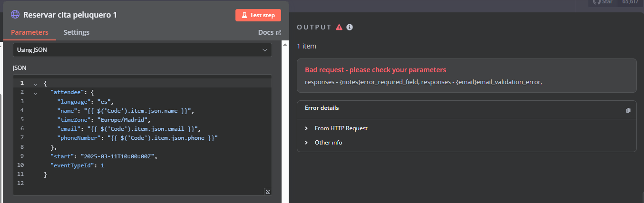
Task: Collapse the attendee fold arrow on line 2
Action: tap(35, 93)
